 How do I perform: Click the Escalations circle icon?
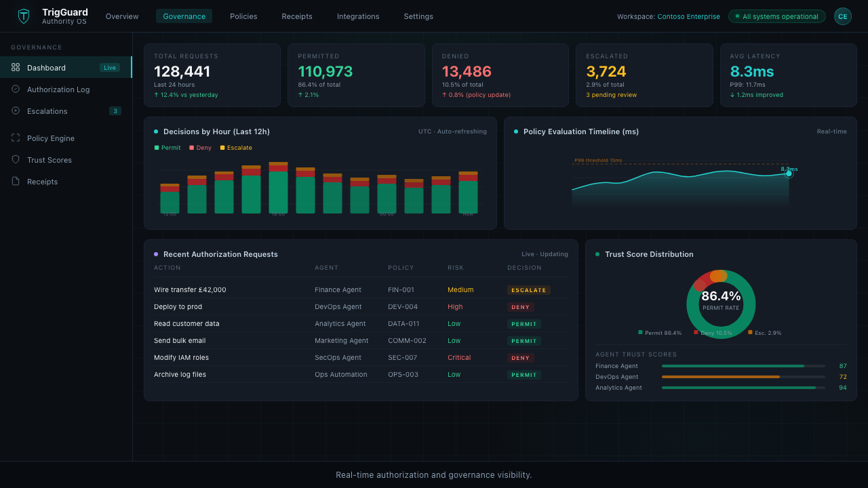16,110
